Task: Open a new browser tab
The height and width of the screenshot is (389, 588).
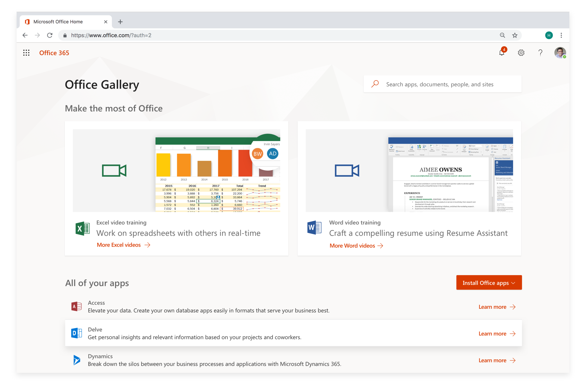Action: click(x=120, y=22)
